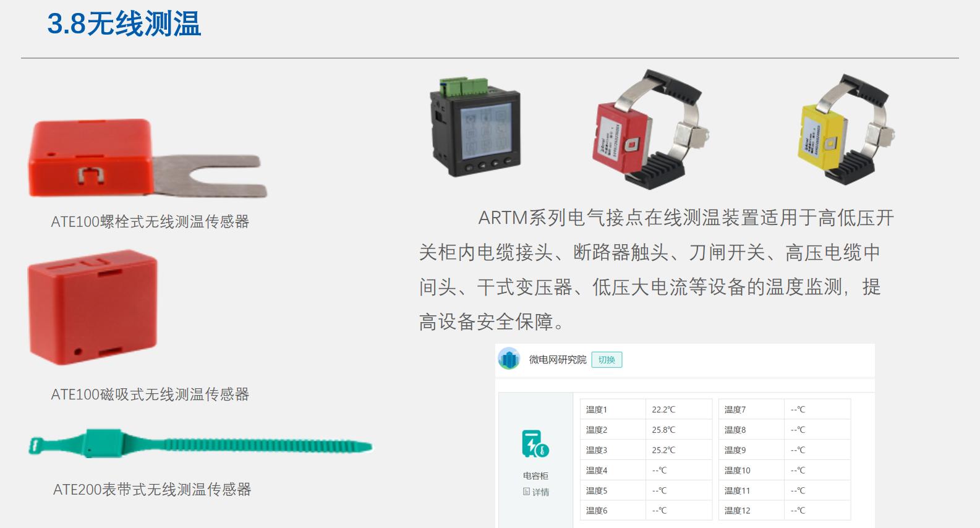Screen dimensions: 980x528
Task: Click the 电容柜 label
Action: click(x=535, y=476)
